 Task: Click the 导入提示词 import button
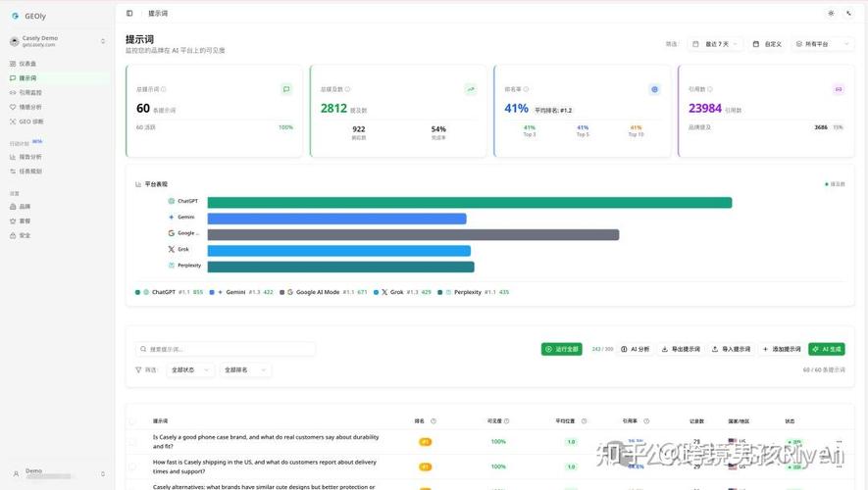[732, 349]
